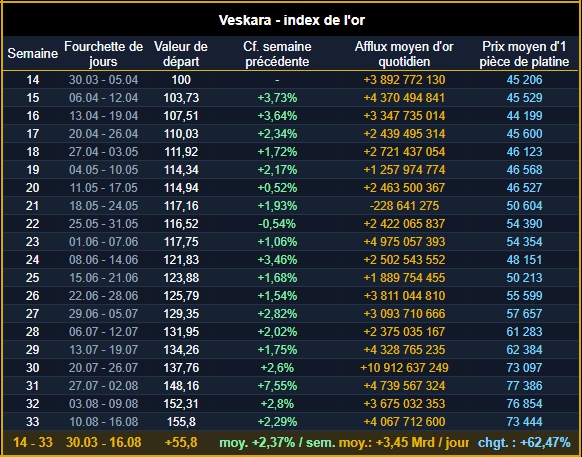Select platinum price 77 386

524,386
